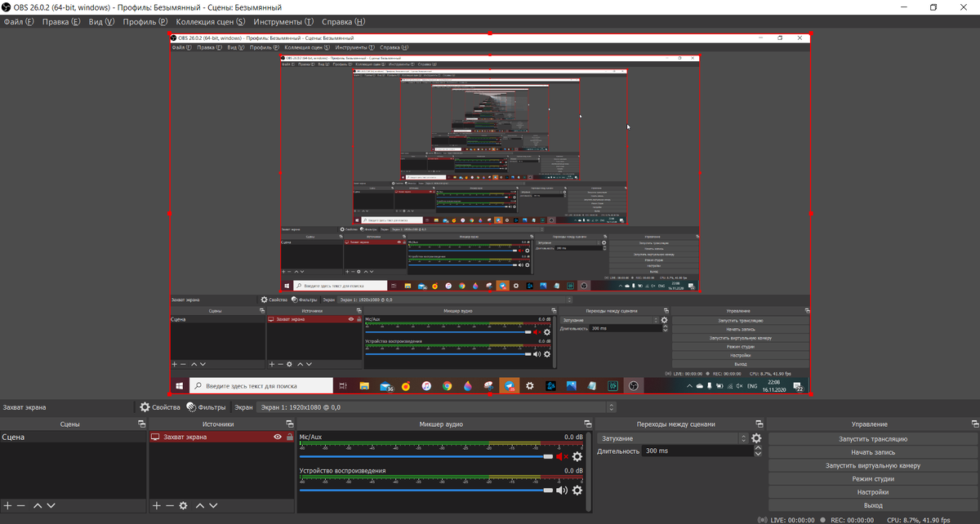Open the Экран display selection dropdown

click(x=436, y=406)
